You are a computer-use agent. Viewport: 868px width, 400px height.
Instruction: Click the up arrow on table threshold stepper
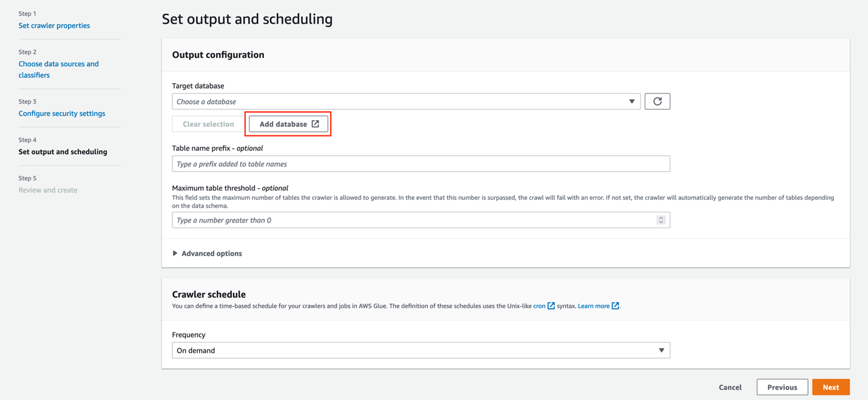[x=661, y=217]
